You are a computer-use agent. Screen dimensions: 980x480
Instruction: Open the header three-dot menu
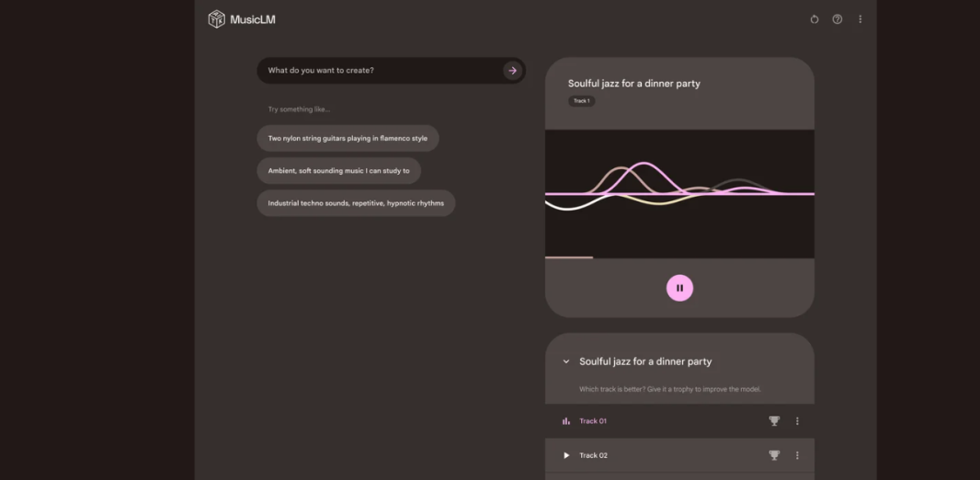point(860,19)
